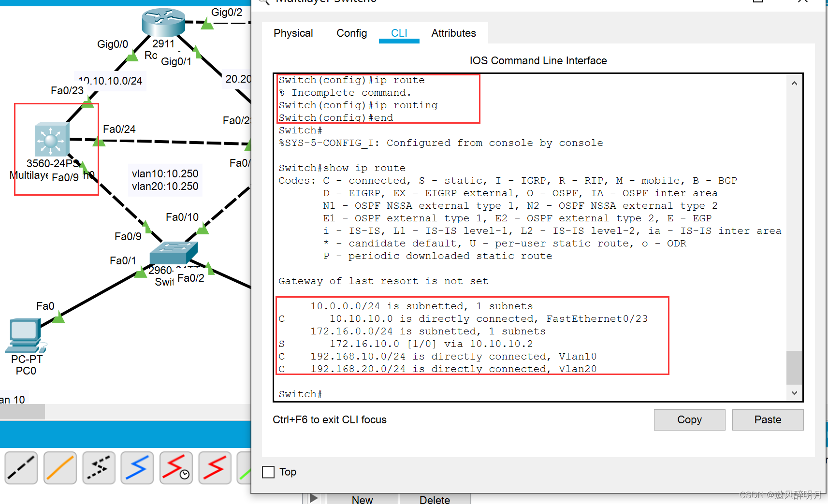Click the Fa0/10 interface label
This screenshot has height=504, width=828.
(x=182, y=217)
